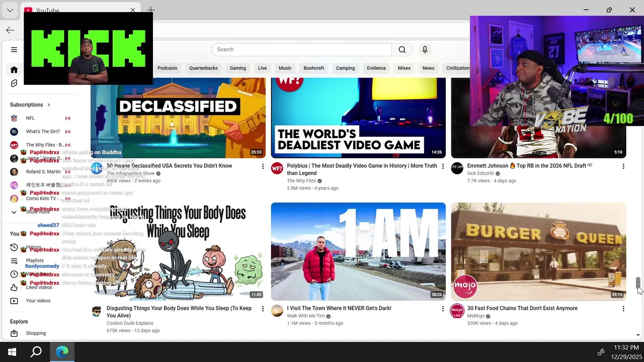The width and height of the screenshot is (644, 362).
Task: Open Polybius Most Deadly Video Game title
Action: 362,169
